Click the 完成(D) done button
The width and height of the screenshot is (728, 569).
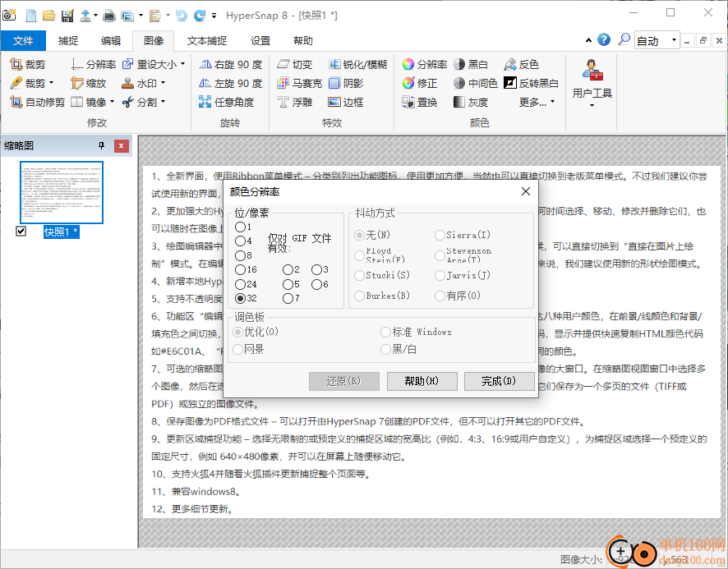pyautogui.click(x=499, y=381)
